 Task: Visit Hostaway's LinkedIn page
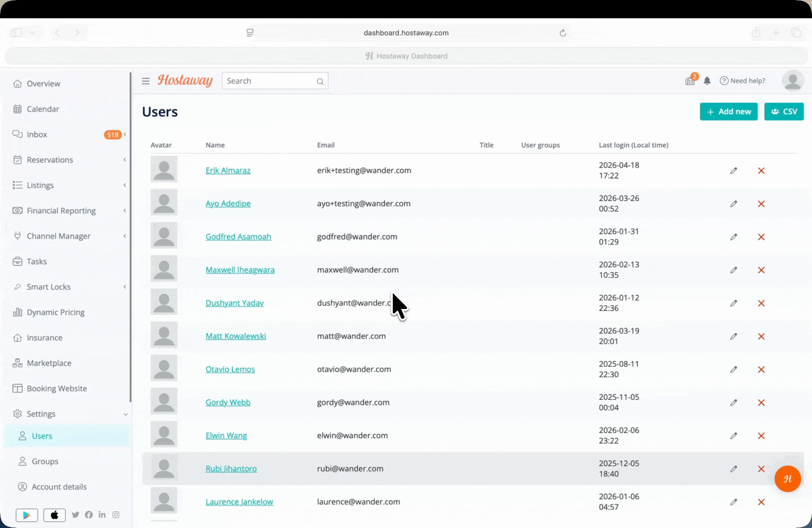[102, 514]
